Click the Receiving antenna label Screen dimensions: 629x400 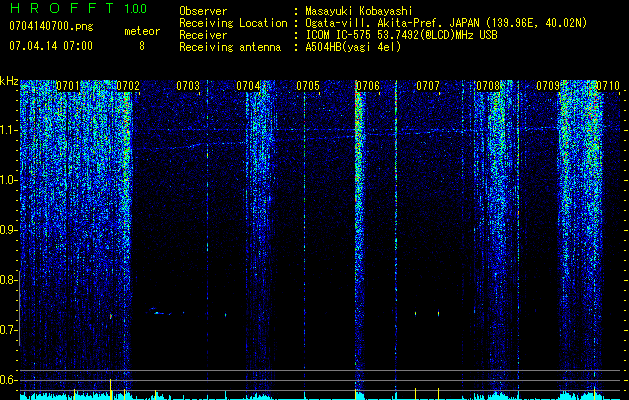(x=230, y=47)
